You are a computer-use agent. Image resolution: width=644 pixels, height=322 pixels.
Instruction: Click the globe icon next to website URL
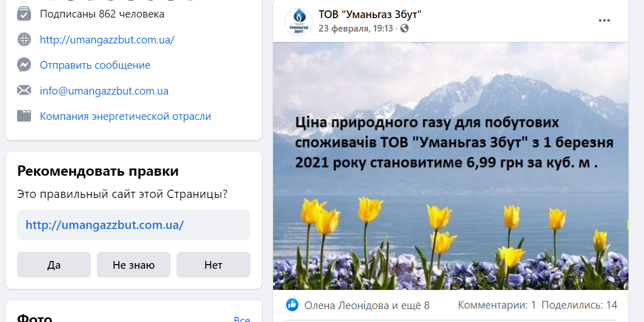(24, 40)
